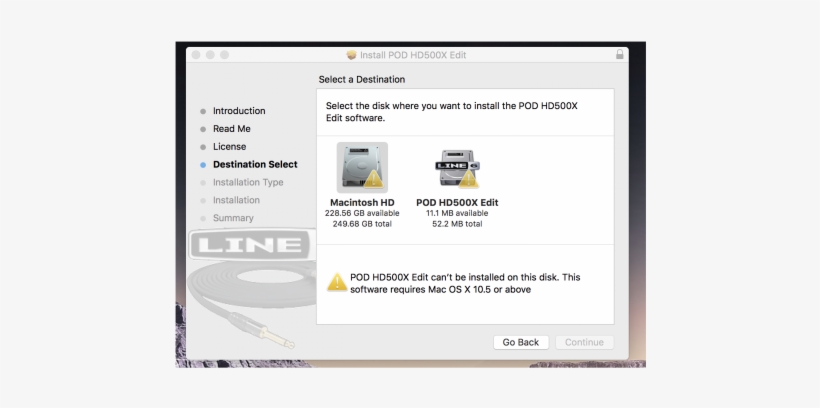Viewport: 820px width, 408px height.
Task: Click the yellow warning icon beside the message
Action: (x=337, y=282)
